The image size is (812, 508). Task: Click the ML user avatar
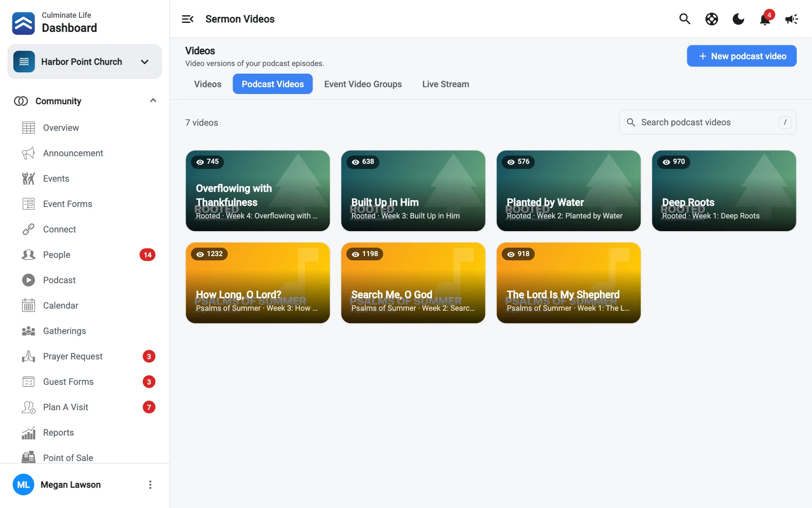(23, 485)
